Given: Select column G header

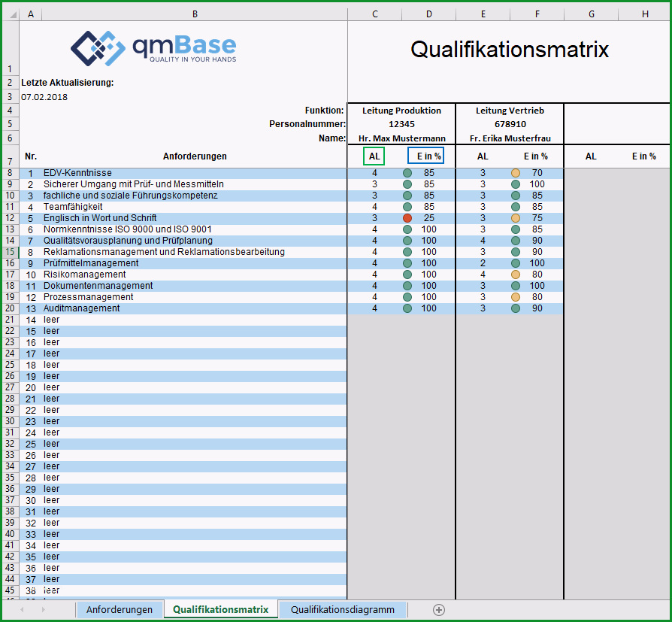Looking at the screenshot, I should pyautogui.click(x=591, y=14).
